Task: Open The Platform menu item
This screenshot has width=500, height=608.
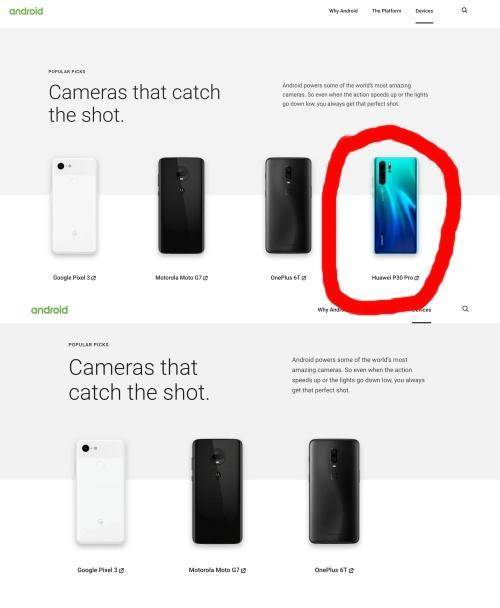Action: (386, 11)
